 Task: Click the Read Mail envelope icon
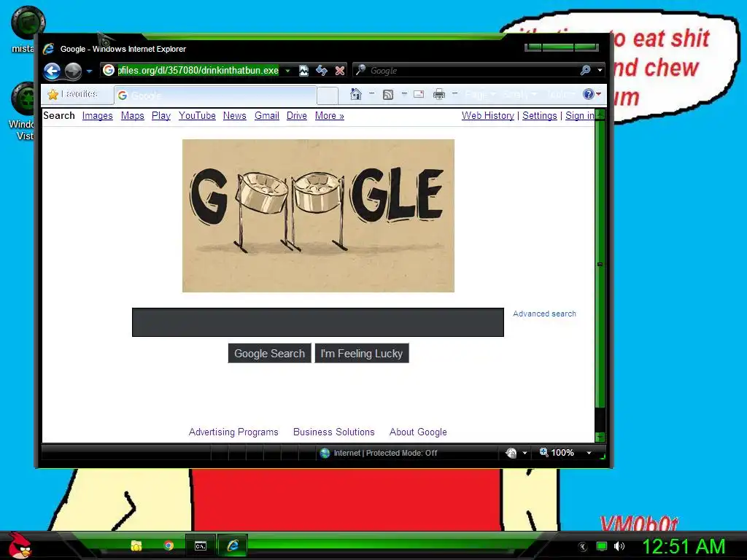(x=419, y=94)
